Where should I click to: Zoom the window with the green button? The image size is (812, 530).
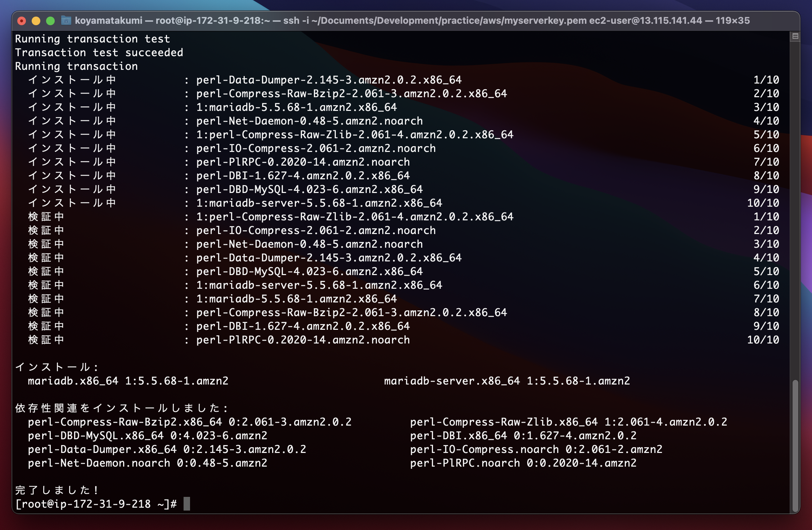pyautogui.click(x=50, y=21)
